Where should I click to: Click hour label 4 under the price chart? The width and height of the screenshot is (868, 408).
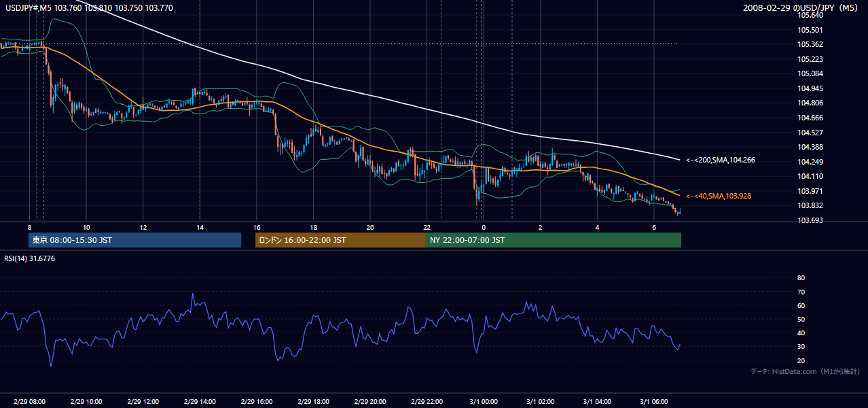597,227
